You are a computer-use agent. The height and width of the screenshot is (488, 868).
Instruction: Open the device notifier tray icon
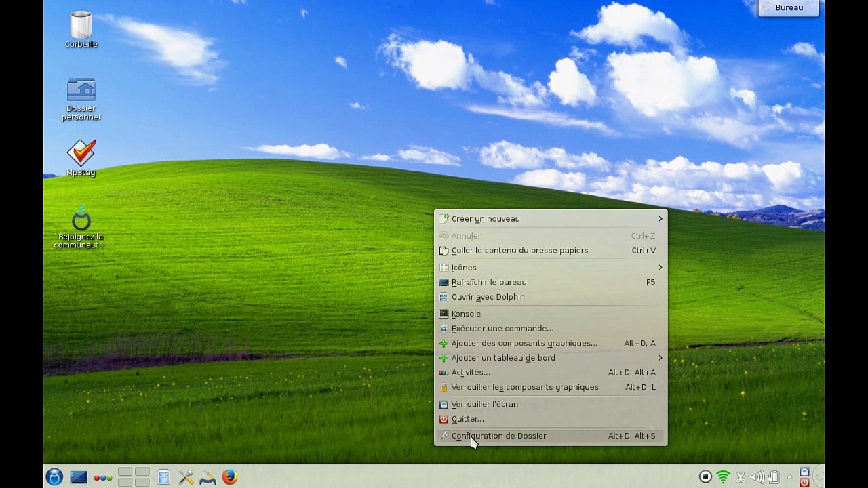click(773, 477)
